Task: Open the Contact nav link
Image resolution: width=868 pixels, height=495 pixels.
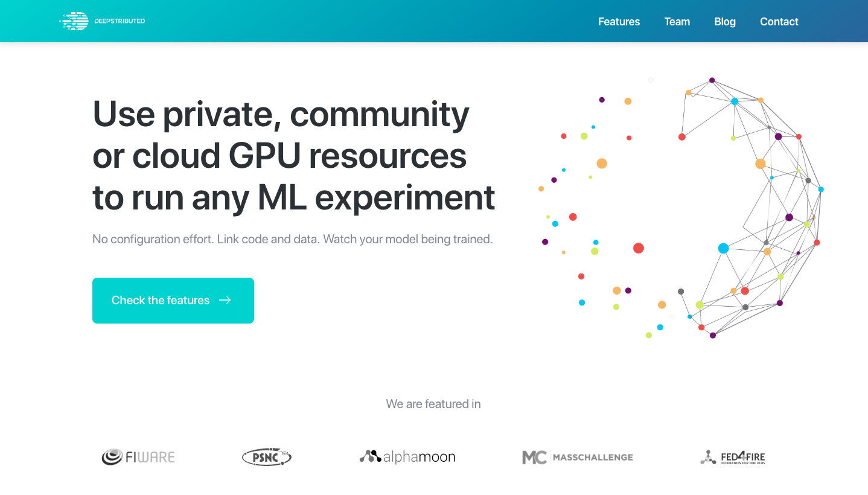Action: pyautogui.click(x=779, y=22)
